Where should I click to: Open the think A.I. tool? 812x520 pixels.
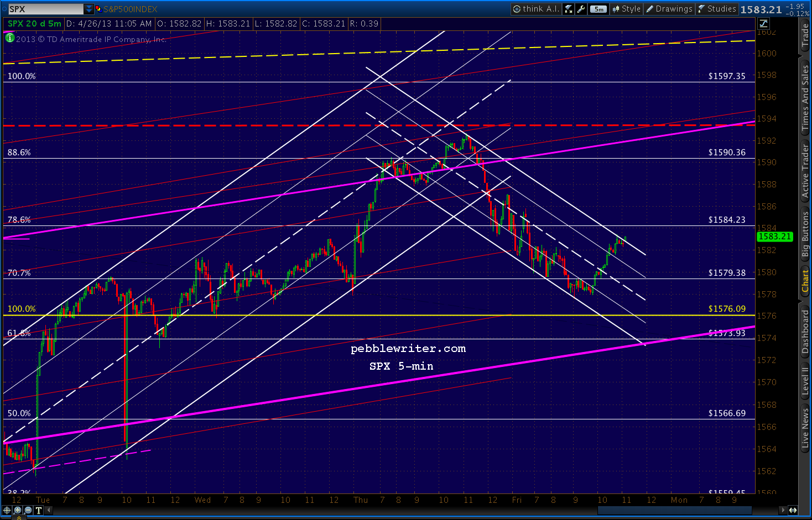(536, 9)
